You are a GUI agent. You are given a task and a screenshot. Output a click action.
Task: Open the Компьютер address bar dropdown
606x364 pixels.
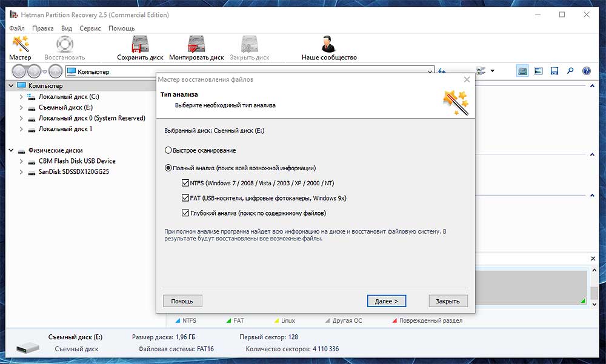[430, 71]
